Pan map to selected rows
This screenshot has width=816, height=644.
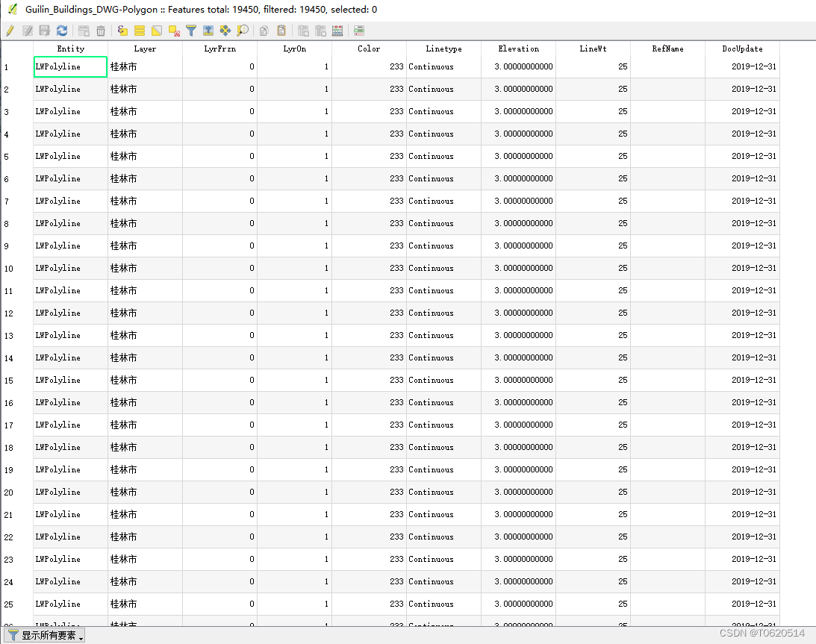point(225,31)
